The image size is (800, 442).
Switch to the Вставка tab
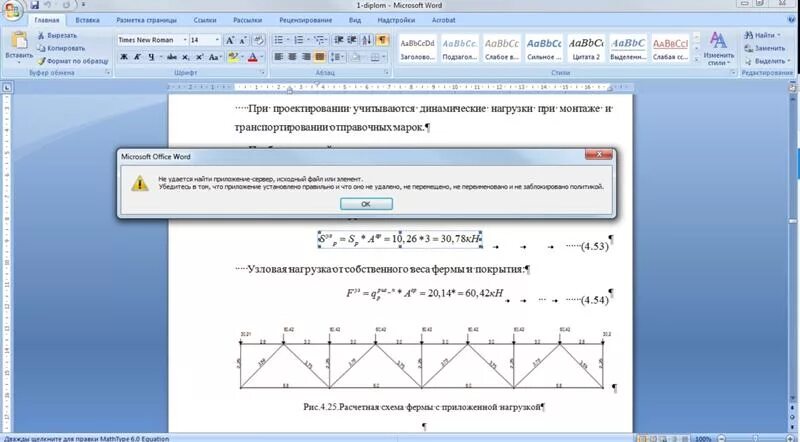tap(87, 20)
